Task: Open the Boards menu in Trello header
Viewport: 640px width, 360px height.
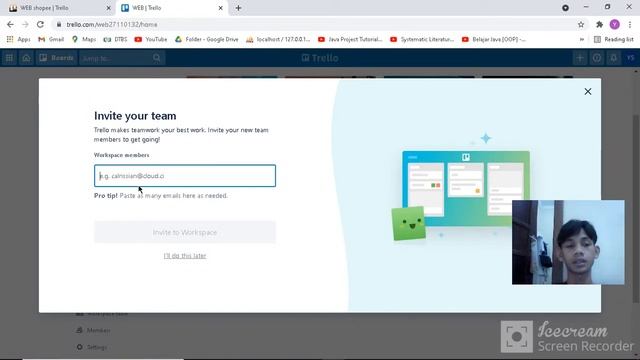Action: click(x=56, y=58)
